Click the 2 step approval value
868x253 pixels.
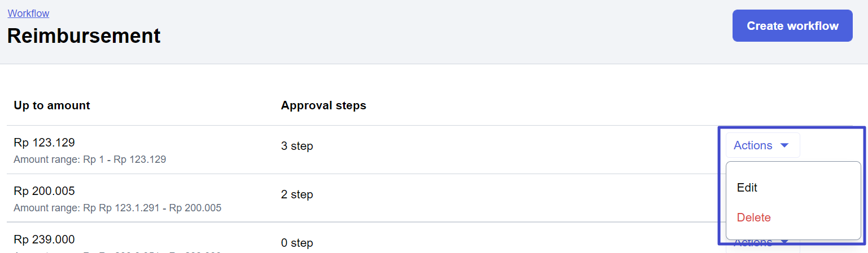pyautogui.click(x=297, y=195)
